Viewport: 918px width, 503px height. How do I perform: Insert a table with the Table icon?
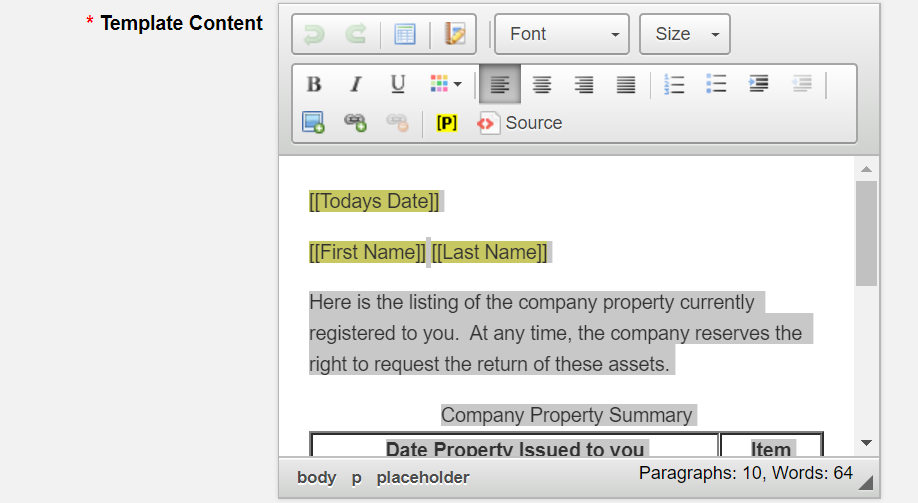[x=405, y=34]
